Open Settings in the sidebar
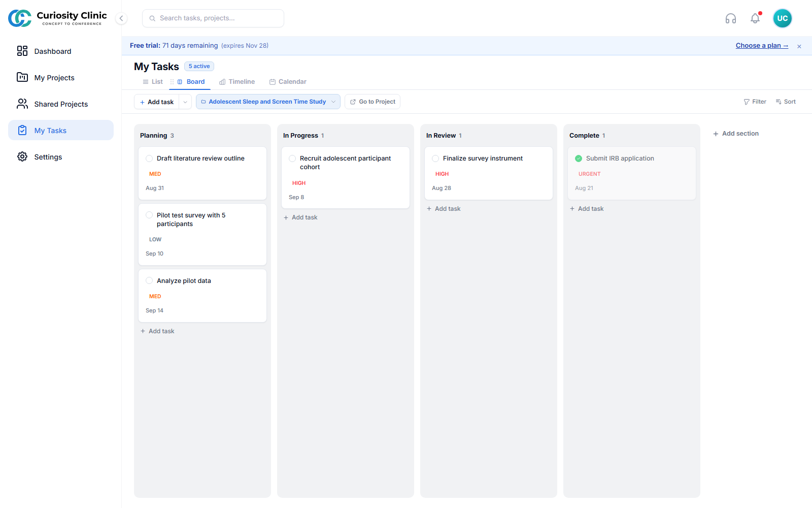812x508 pixels. [x=61, y=157]
